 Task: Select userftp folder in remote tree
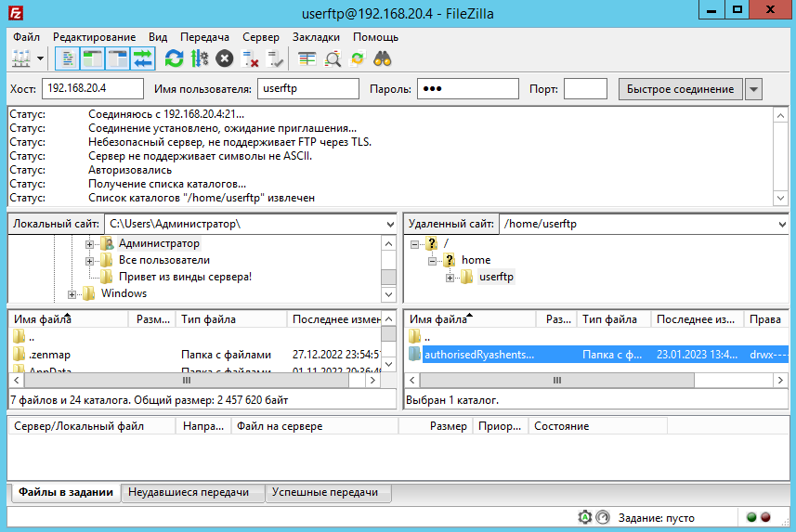[496, 277]
